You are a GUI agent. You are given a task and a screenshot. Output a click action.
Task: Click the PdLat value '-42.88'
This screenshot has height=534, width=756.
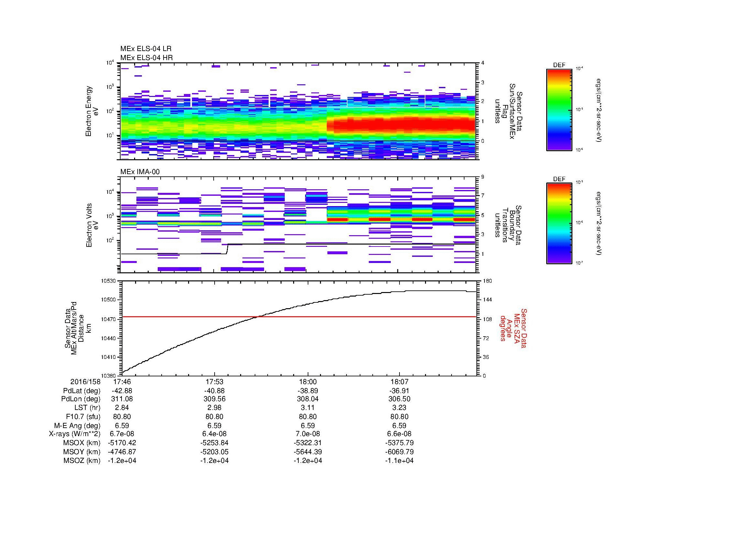[122, 391]
